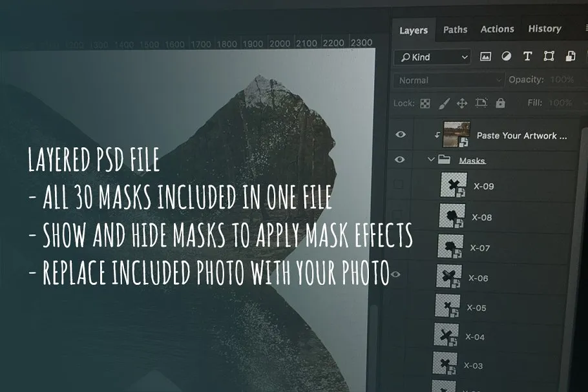
Task: Filter layers by pixel layer icon
Action: [485, 57]
